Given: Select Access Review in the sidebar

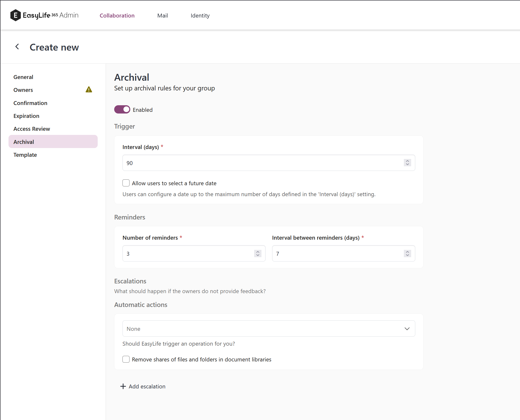Looking at the screenshot, I should (x=32, y=129).
